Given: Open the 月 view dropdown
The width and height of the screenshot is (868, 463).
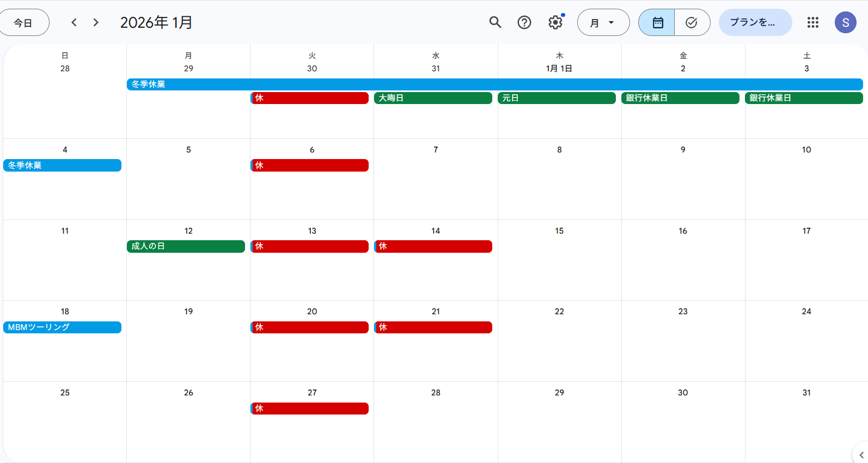Looking at the screenshot, I should pos(603,22).
